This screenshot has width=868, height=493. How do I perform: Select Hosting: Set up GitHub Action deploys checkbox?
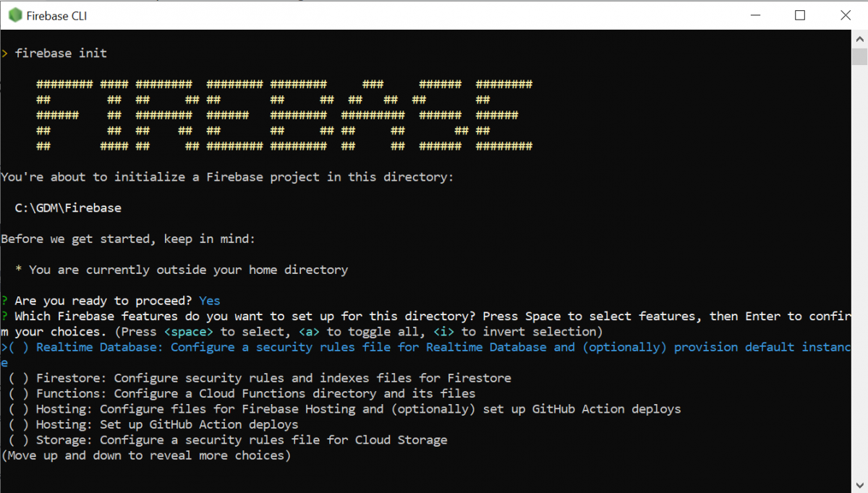(19, 424)
